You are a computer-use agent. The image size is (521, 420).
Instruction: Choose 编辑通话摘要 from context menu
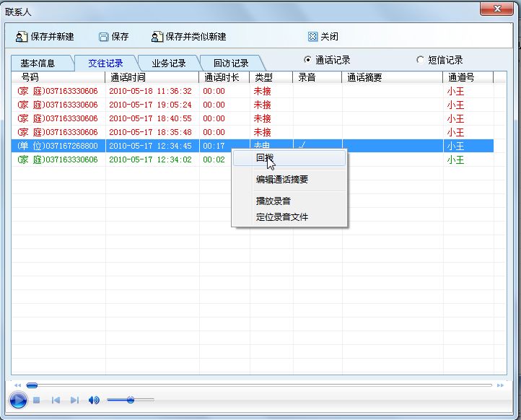click(x=282, y=180)
